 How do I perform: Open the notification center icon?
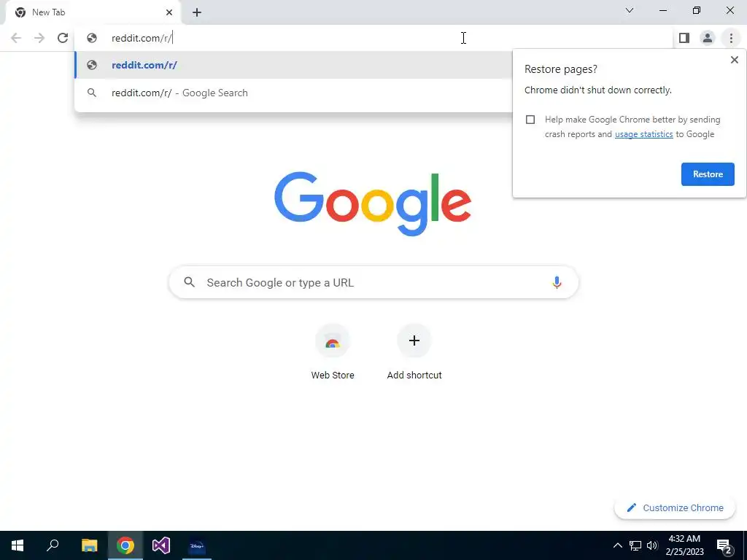click(x=724, y=546)
